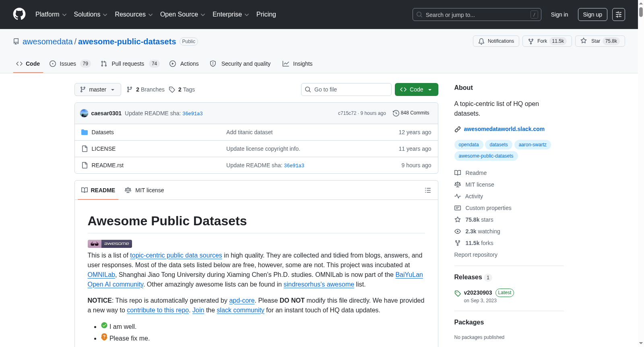The width and height of the screenshot is (644, 347).
Task: View the 2 Branches link
Action: coord(146,89)
